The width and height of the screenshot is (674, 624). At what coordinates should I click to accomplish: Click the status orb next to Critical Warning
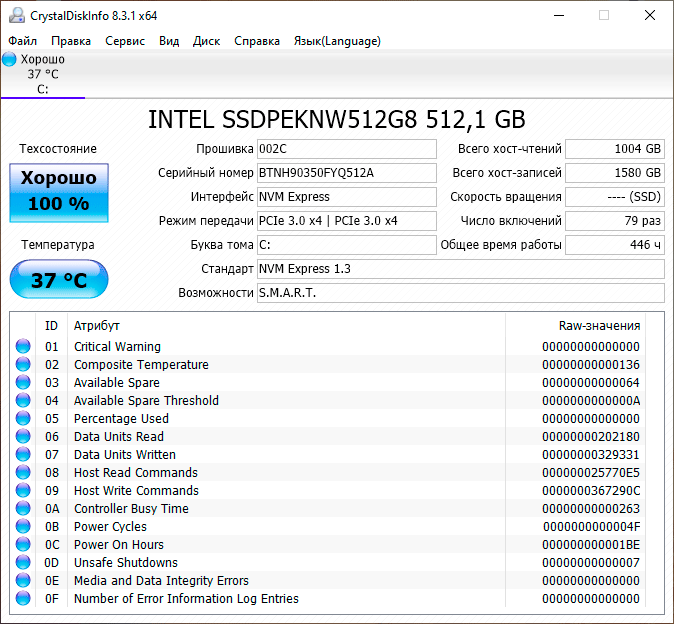click(23, 347)
